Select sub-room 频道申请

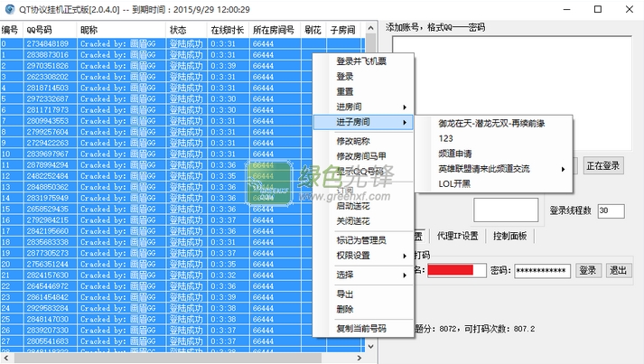[493, 154]
